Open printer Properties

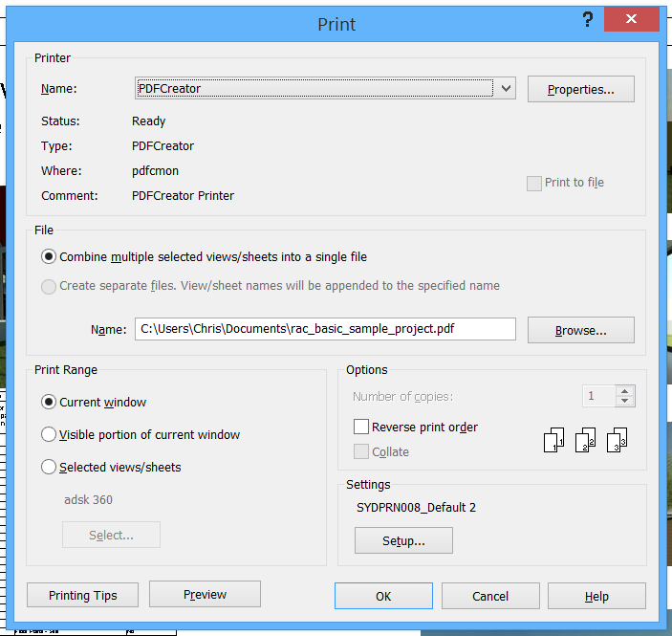(x=580, y=90)
